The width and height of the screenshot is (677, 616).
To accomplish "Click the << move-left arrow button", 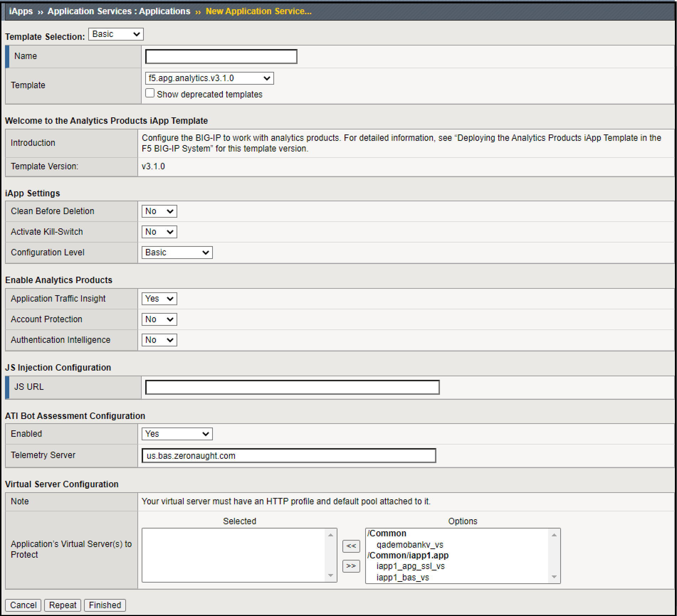I will (x=351, y=547).
